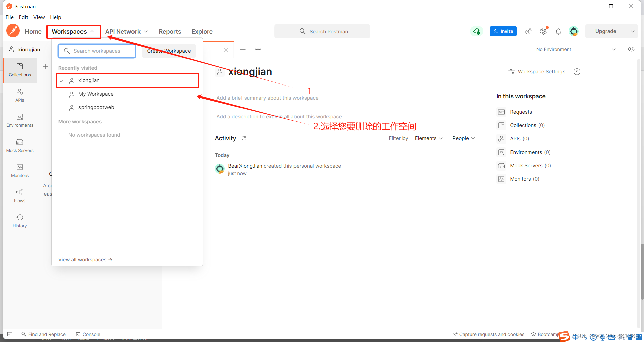Click the capture requests satellite icon in header
This screenshot has width=644, height=342.
(528, 31)
